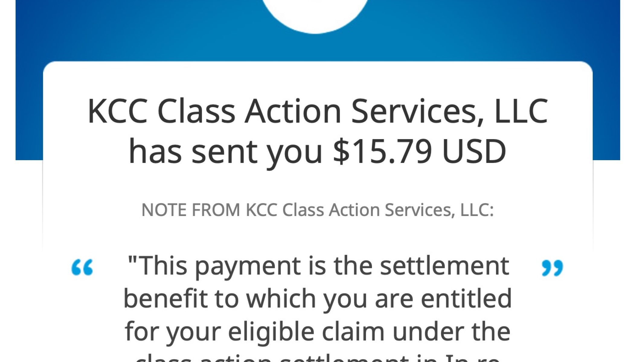Click the "USD" currency text
The image size is (644, 362).
(x=474, y=151)
